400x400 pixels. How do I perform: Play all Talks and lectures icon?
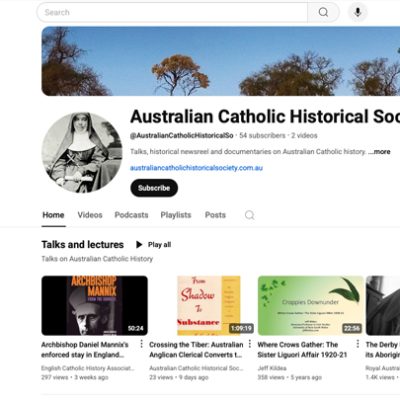tap(139, 245)
